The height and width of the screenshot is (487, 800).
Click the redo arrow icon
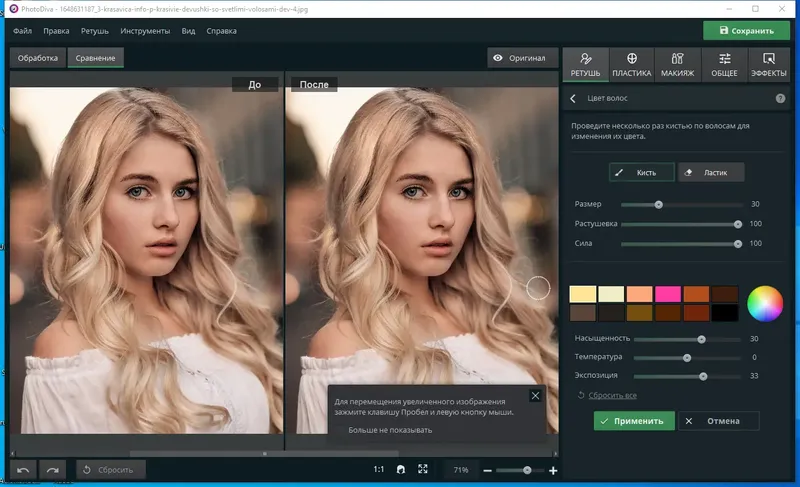point(53,469)
